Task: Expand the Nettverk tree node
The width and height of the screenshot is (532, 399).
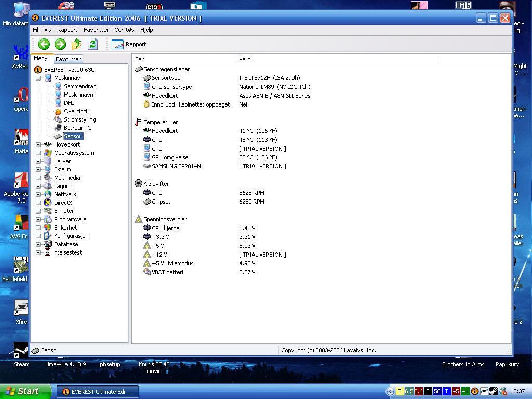Action: pyautogui.click(x=38, y=194)
